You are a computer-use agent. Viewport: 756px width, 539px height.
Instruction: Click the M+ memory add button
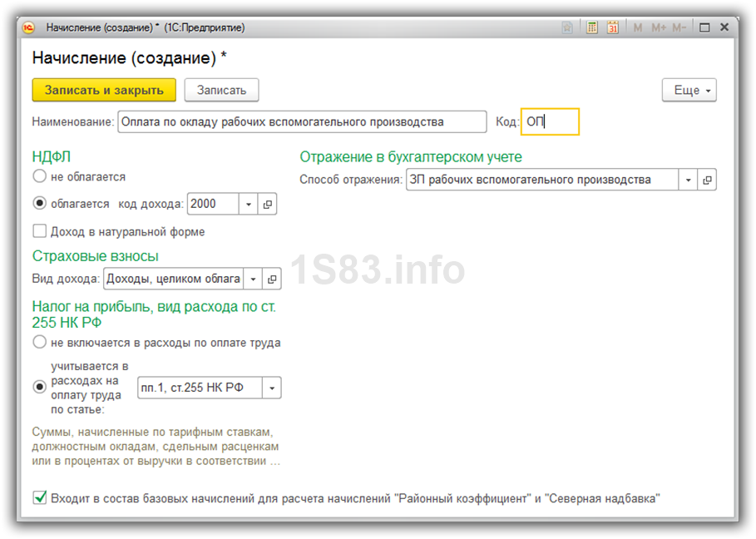(x=658, y=27)
